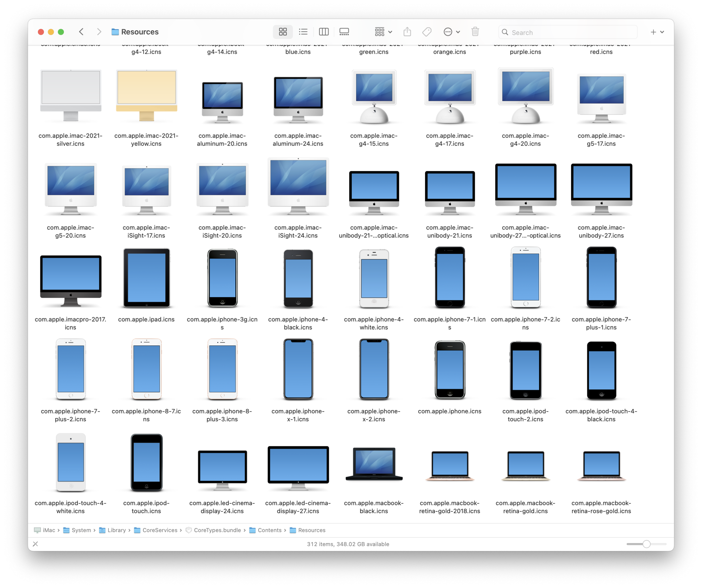702x588 pixels.
Task: Select the icon view button
Action: [283, 32]
